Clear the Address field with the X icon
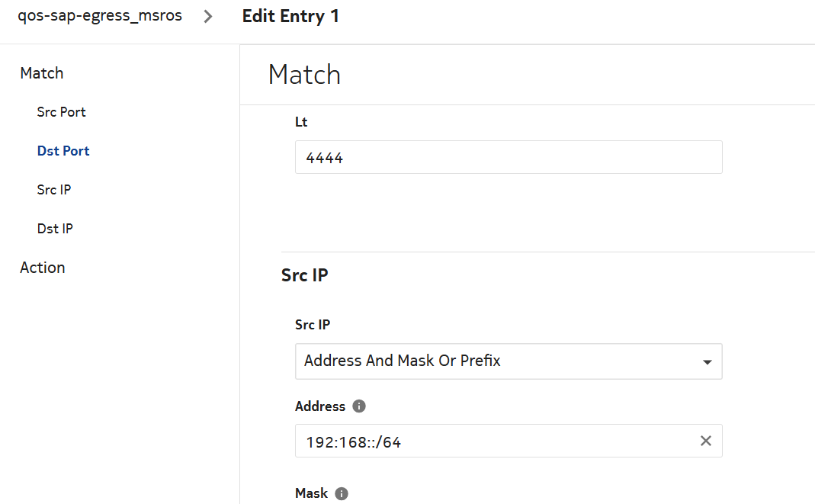The image size is (815, 504). click(x=706, y=441)
